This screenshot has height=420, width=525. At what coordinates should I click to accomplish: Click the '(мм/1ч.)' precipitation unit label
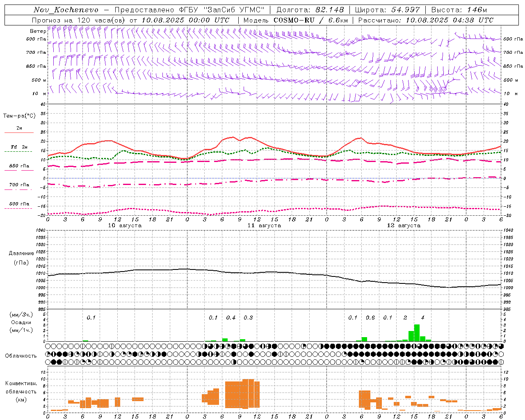21,330
